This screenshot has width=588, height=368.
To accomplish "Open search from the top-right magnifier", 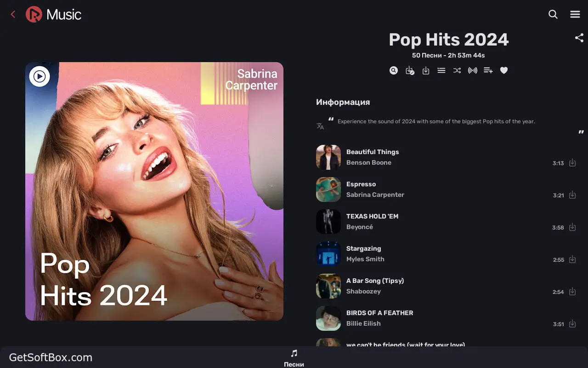I will pos(553,15).
